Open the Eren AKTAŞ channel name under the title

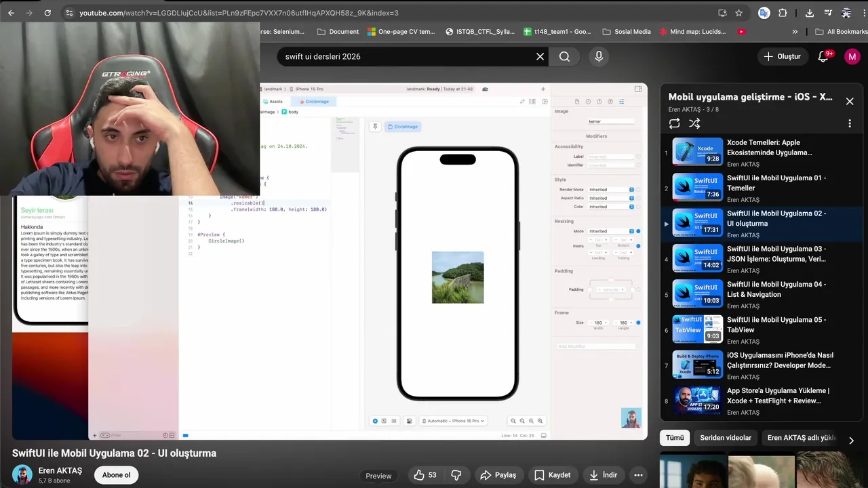point(60,470)
